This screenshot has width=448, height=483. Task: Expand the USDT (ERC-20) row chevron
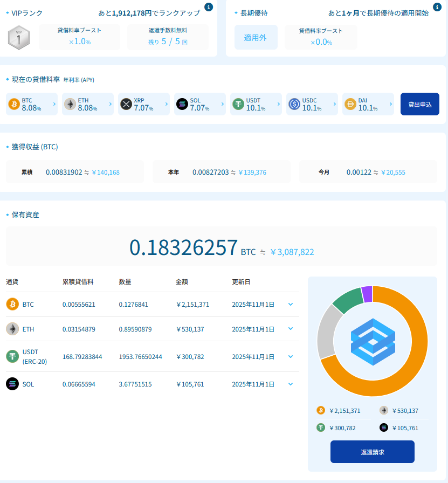coord(291,356)
